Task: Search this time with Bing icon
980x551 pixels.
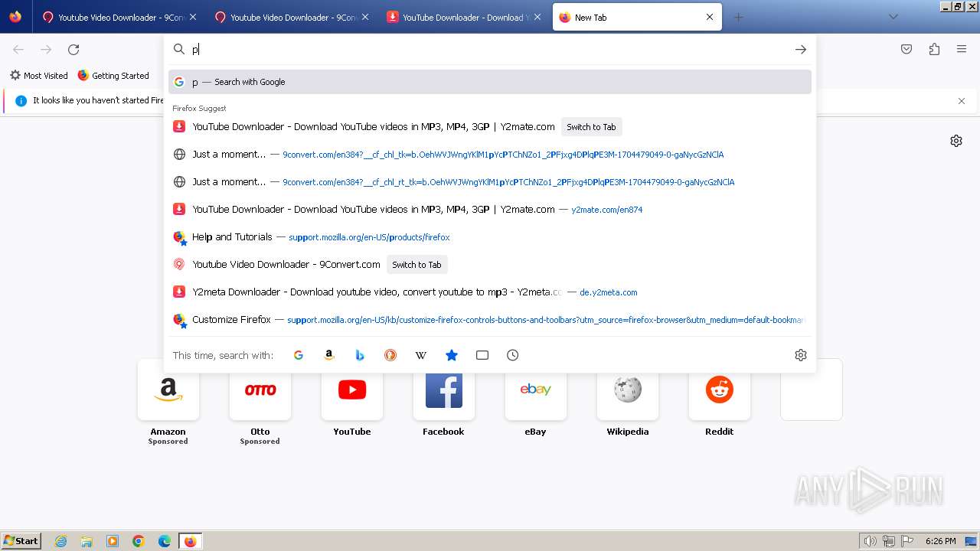Action: point(360,355)
